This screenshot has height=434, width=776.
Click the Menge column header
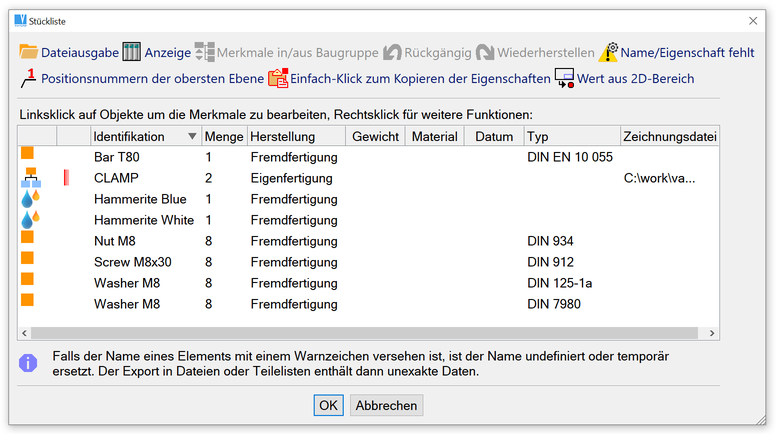pos(223,137)
